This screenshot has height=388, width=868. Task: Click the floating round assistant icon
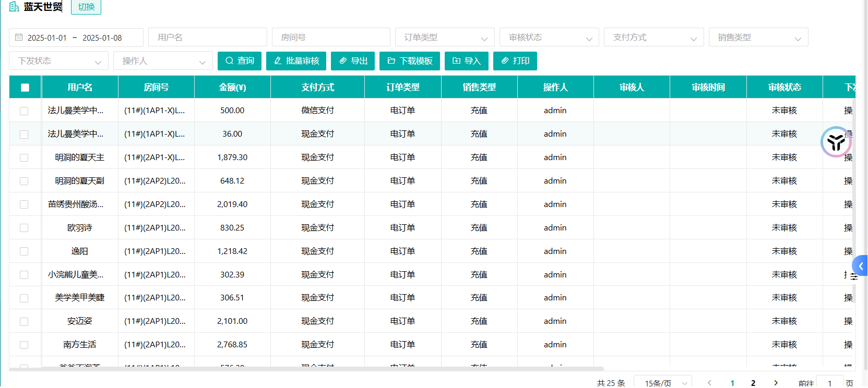point(836,142)
